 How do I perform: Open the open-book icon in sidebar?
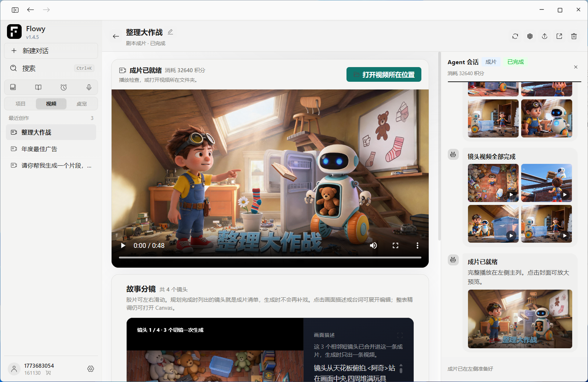click(38, 87)
